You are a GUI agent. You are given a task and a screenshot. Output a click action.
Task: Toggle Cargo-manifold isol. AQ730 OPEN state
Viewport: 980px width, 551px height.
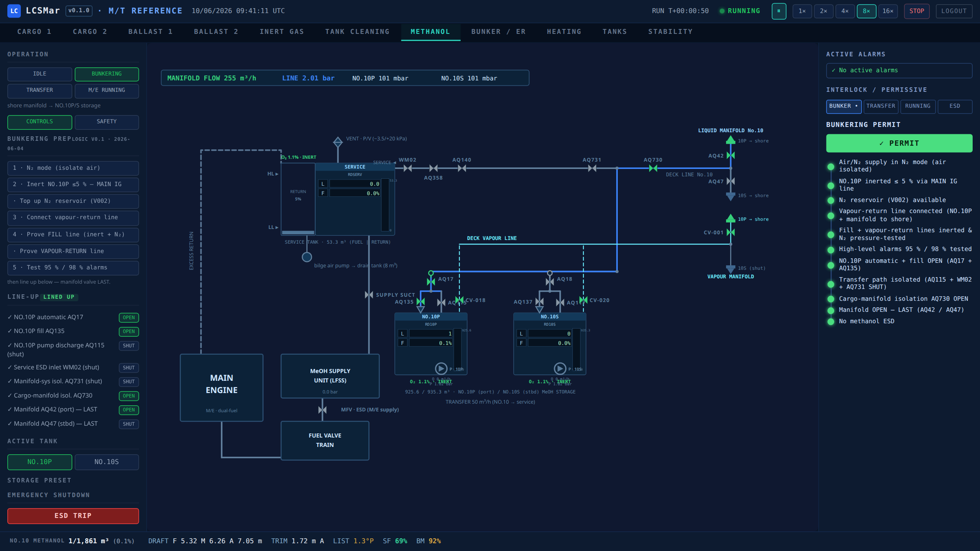click(x=129, y=396)
